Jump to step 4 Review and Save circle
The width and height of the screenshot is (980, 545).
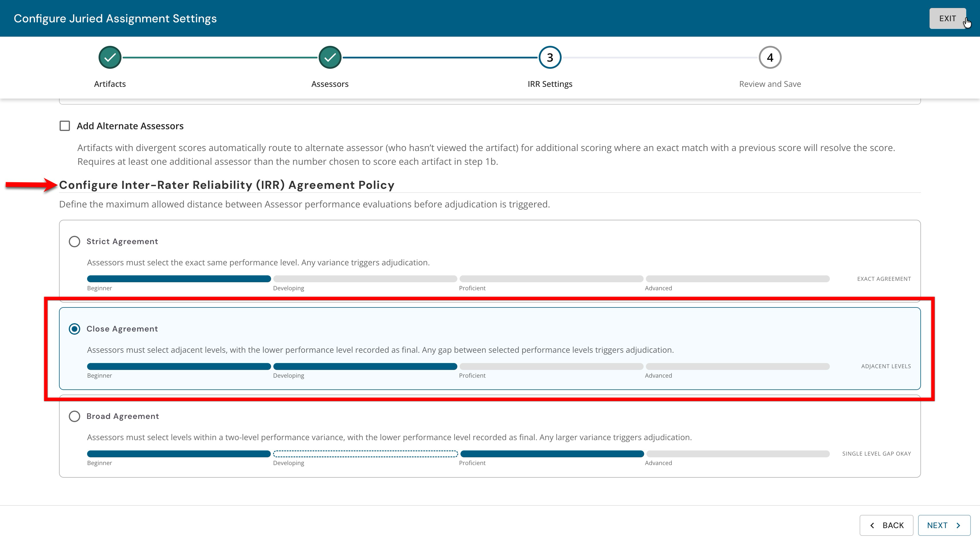770,57
